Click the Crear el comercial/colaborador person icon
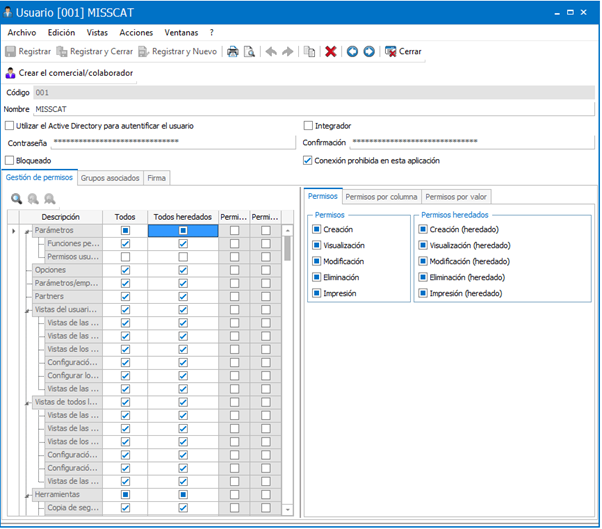 point(10,73)
